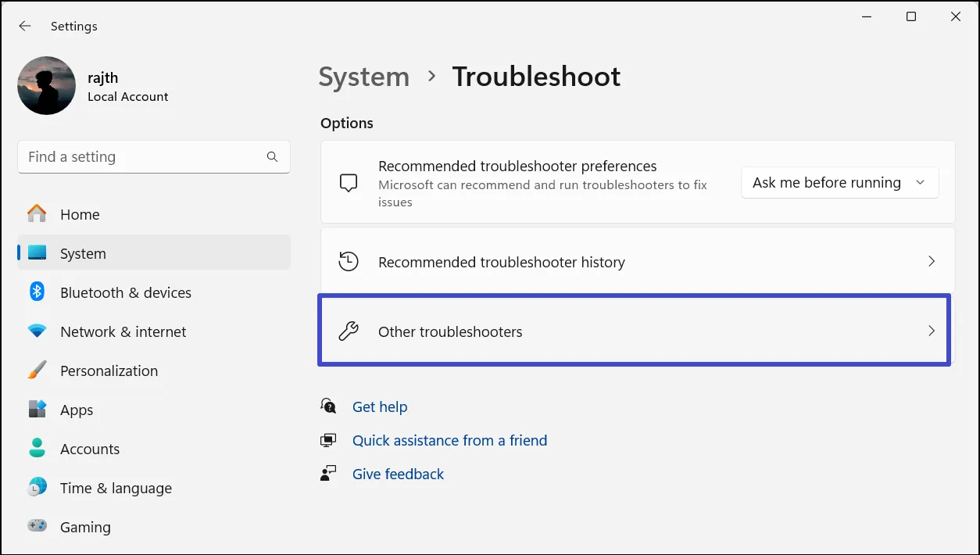
Task: Click the Get help link
Action: [x=380, y=406]
